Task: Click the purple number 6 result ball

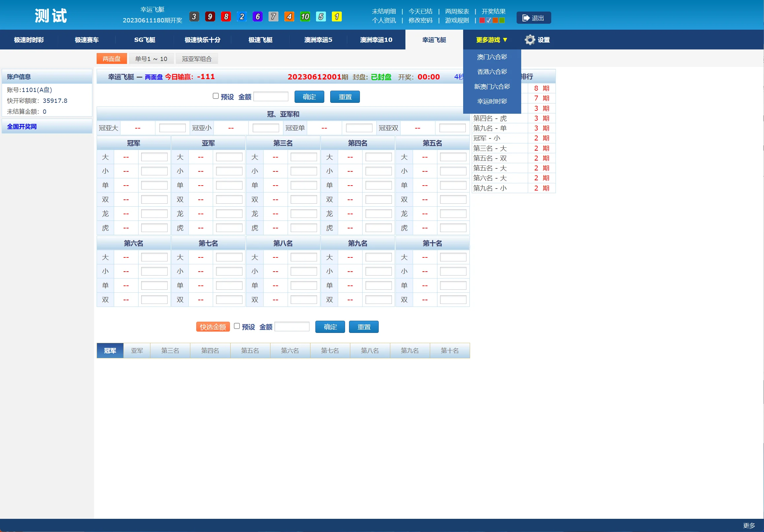Action: pos(257,16)
